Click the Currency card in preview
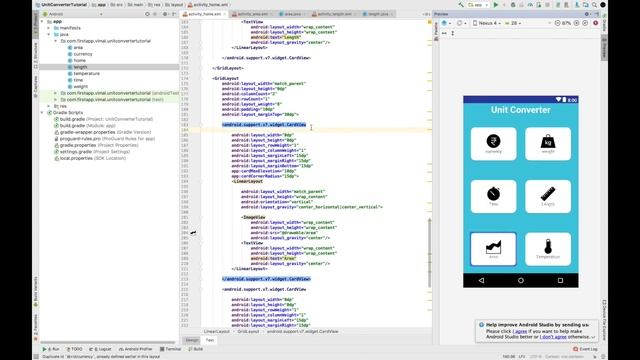Image resolution: width=640 pixels, height=360 pixels. 493,144
